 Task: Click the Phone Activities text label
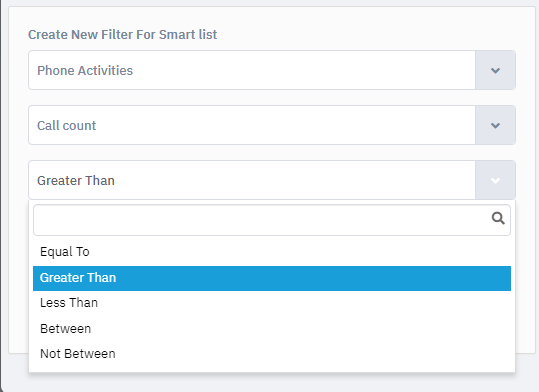[x=85, y=70]
